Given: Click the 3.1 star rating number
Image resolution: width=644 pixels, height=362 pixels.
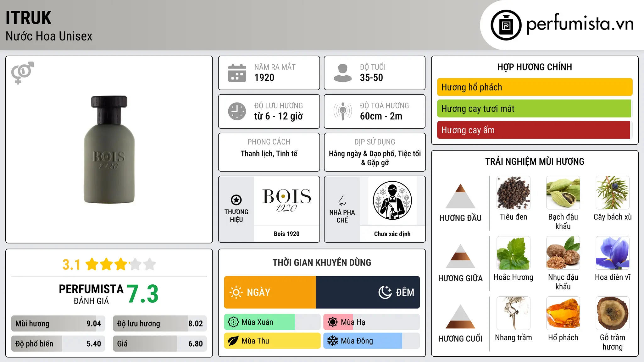Looking at the screenshot, I should coord(71,265).
